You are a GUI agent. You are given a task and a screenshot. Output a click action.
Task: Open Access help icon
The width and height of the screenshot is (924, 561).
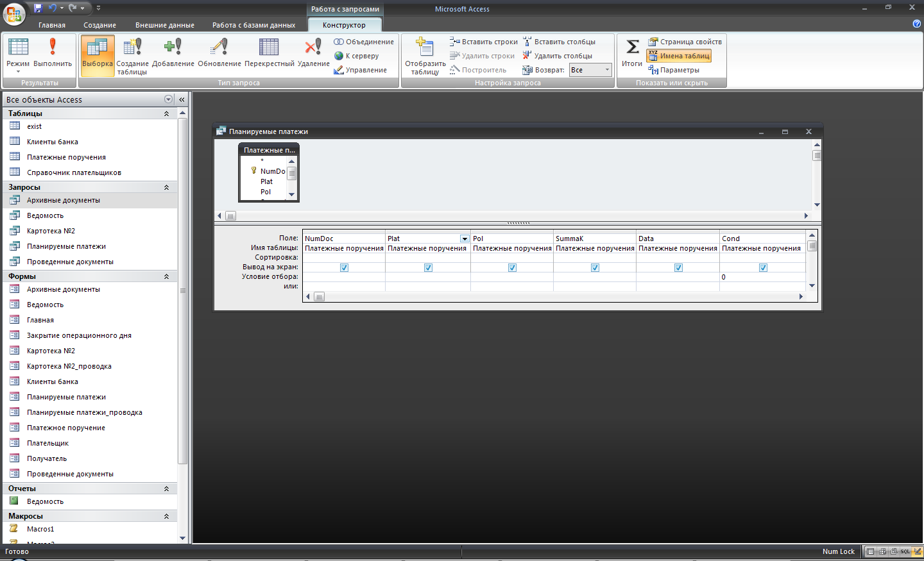(x=916, y=24)
